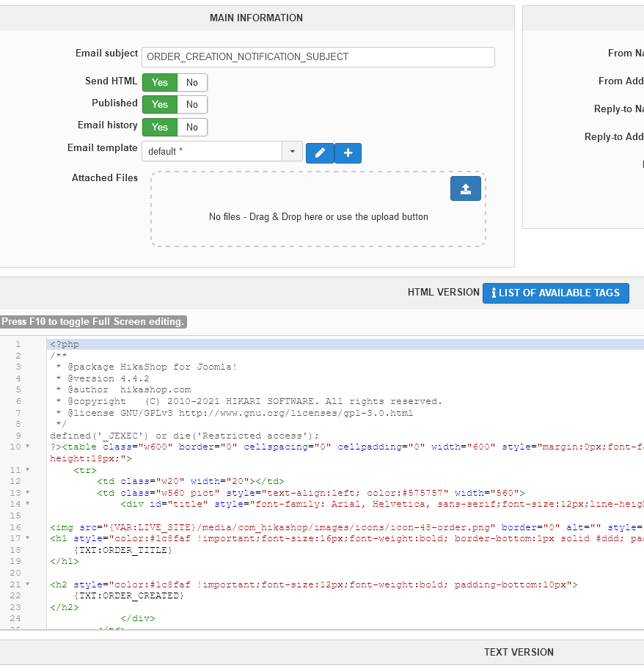Click the List of Available Tags button
The width and height of the screenshot is (644, 671).
pyautogui.click(x=555, y=293)
